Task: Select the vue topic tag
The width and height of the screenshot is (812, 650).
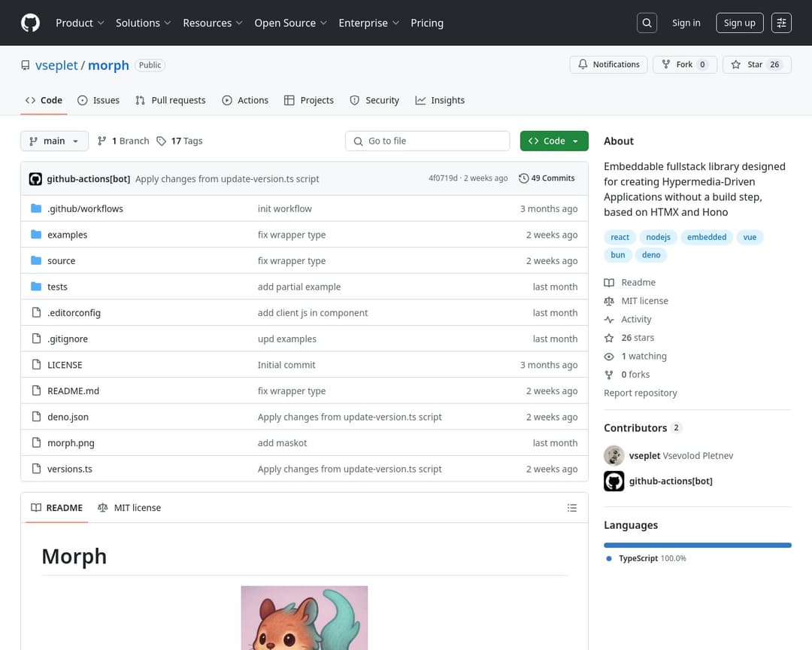Action: [x=750, y=237]
